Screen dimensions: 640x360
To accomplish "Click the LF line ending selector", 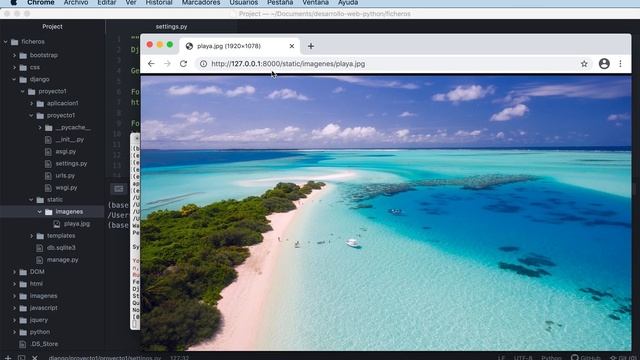I will pyautogui.click(x=501, y=358).
